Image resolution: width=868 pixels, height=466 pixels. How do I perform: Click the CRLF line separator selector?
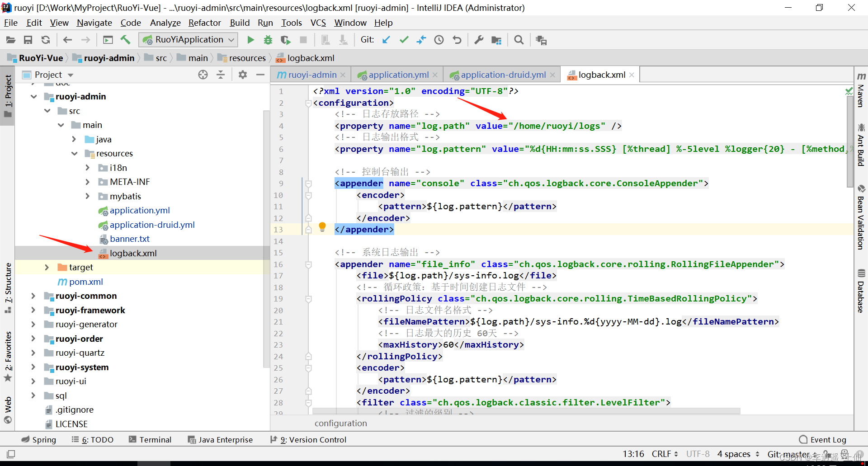(x=665, y=454)
